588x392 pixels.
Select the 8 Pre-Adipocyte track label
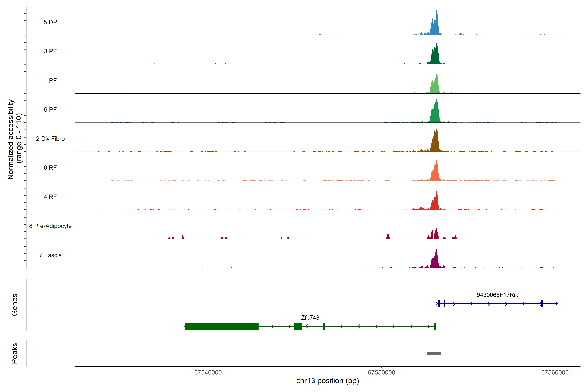pos(50,226)
